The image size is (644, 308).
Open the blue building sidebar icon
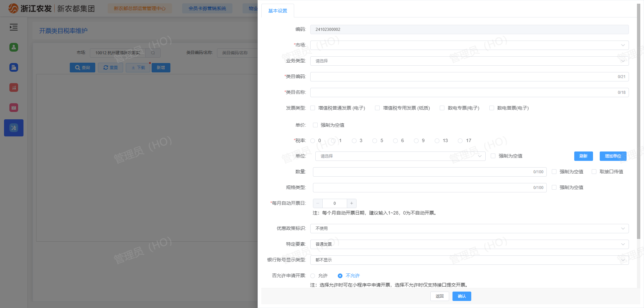[x=14, y=67]
